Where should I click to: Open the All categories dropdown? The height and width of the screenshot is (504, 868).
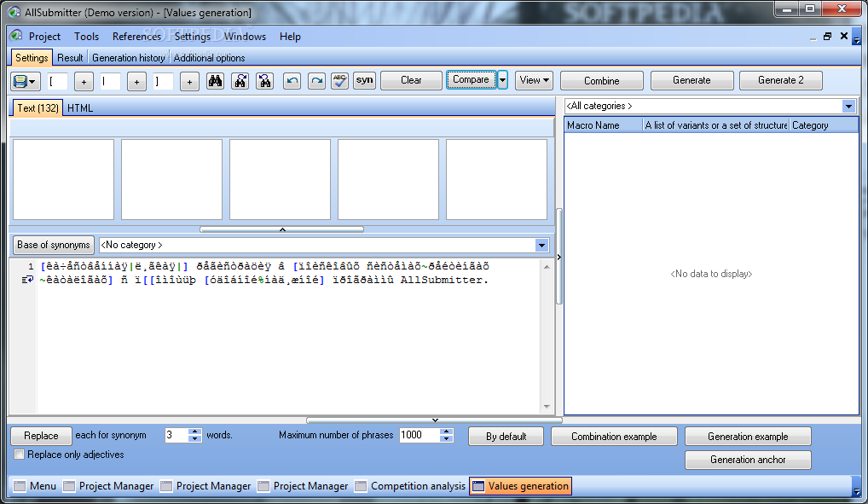coord(848,107)
